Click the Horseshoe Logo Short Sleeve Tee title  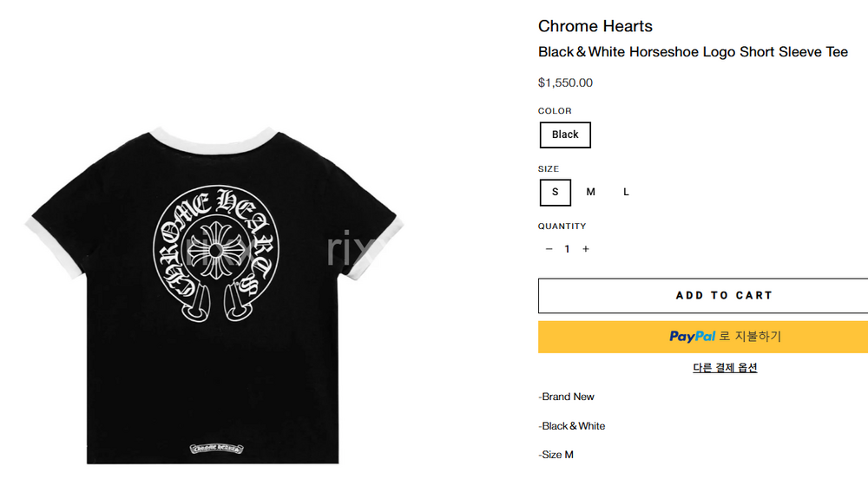(693, 52)
